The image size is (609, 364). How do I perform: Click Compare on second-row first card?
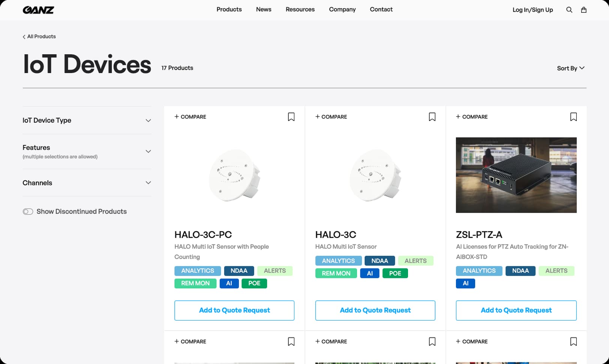click(190, 342)
